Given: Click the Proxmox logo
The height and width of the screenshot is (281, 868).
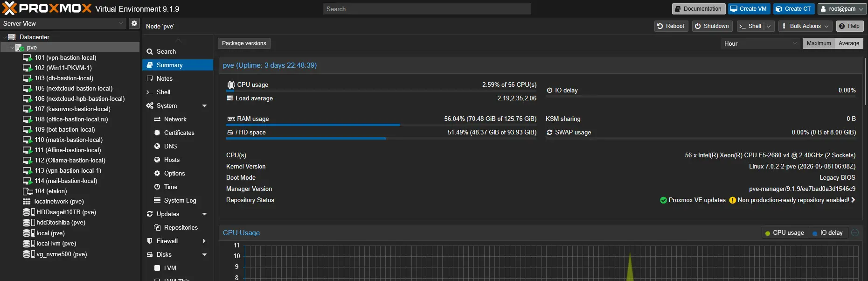Looking at the screenshot, I should click(47, 8).
